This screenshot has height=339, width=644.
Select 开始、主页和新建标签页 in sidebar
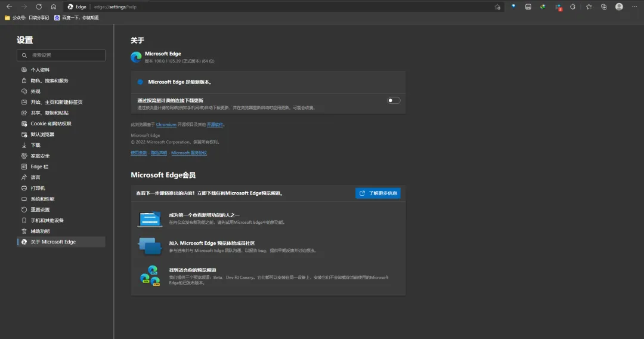pos(61,102)
